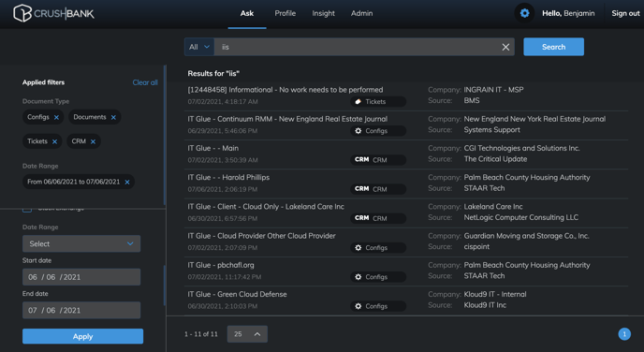This screenshot has width=644, height=352.
Task: Open the Date Range Select dropdown
Action: 81,243
